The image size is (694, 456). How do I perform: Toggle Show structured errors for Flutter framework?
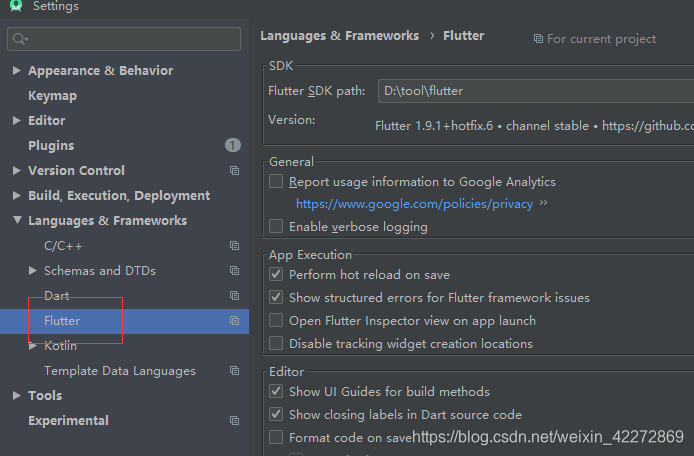click(276, 297)
